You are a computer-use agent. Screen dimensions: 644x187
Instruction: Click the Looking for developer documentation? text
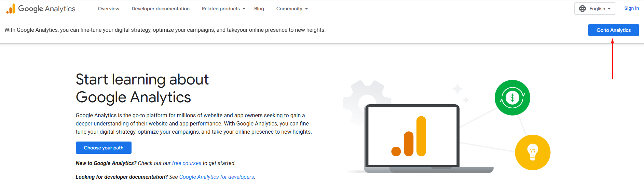pos(122,177)
